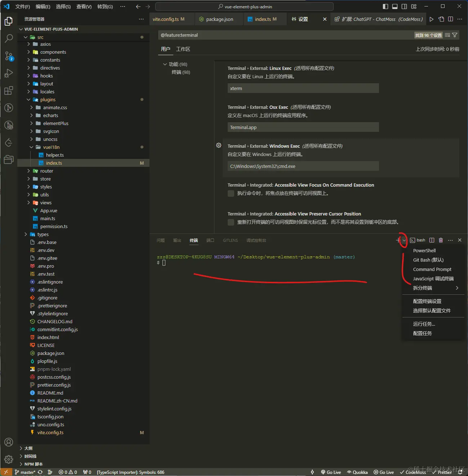Switch to the 工作区 settings tab
Viewport: 468px width, 476px height.
[183, 49]
